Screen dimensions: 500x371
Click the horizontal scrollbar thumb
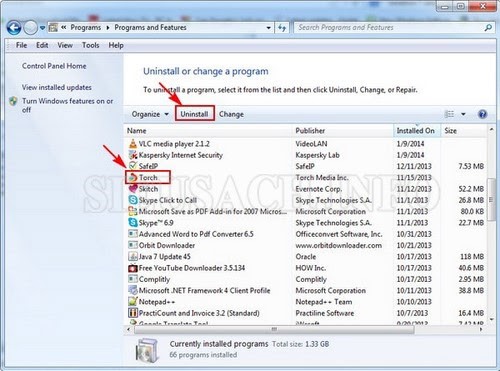274,329
